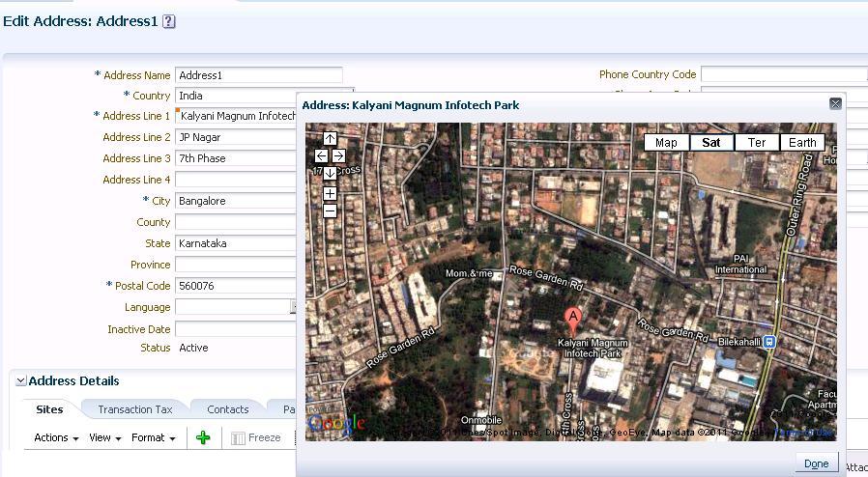Click the empty County field
Viewport: 868px width, 477px height.
pyautogui.click(x=236, y=222)
